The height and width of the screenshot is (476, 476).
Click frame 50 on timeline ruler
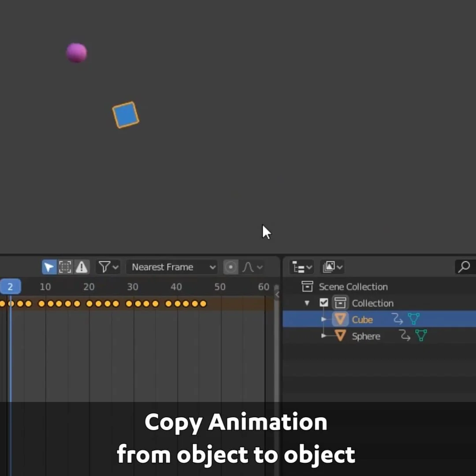click(x=220, y=287)
